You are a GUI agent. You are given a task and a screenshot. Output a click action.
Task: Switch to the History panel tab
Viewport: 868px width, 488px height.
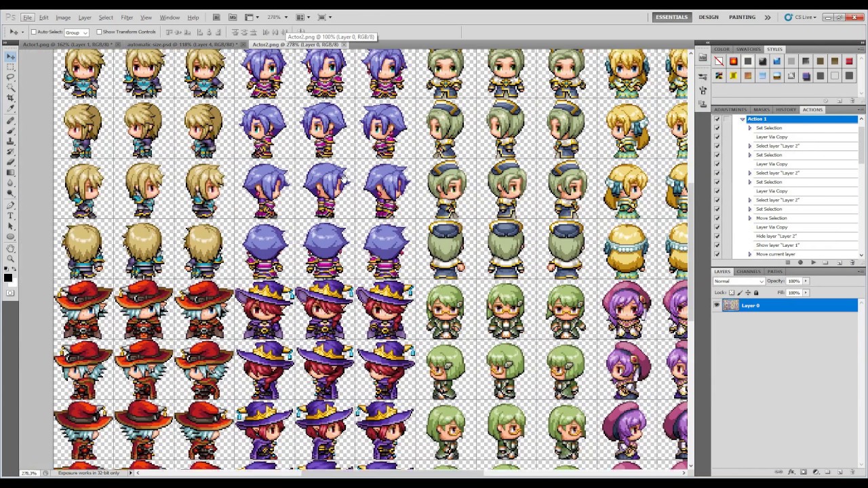[x=786, y=110]
